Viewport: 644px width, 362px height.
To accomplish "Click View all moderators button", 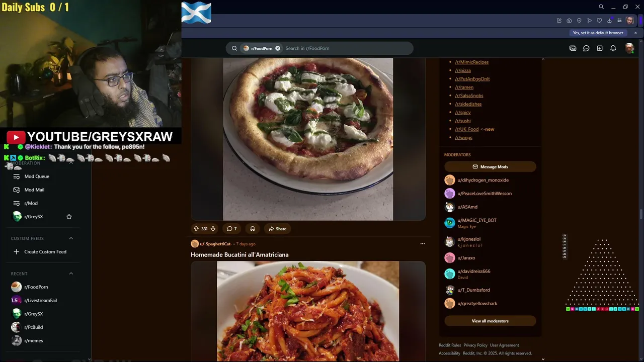I will click(490, 321).
